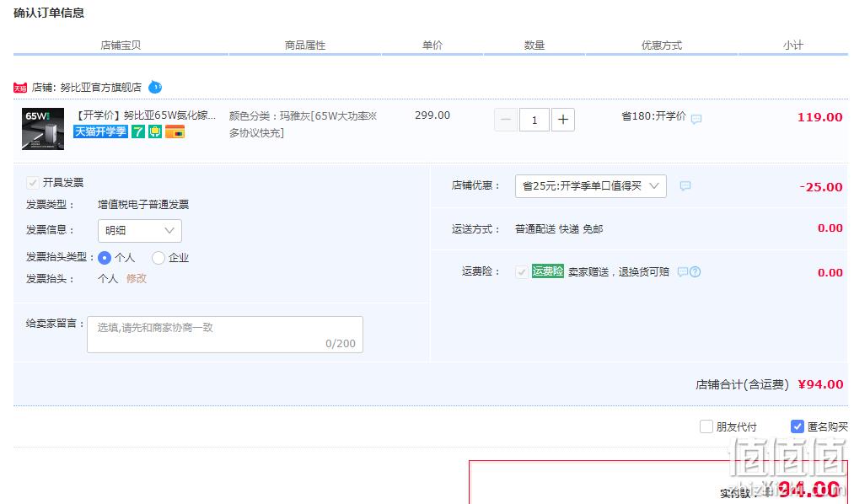Expand the 发票信息 明细 dropdown
This screenshot has height=504, width=854.
(139, 231)
